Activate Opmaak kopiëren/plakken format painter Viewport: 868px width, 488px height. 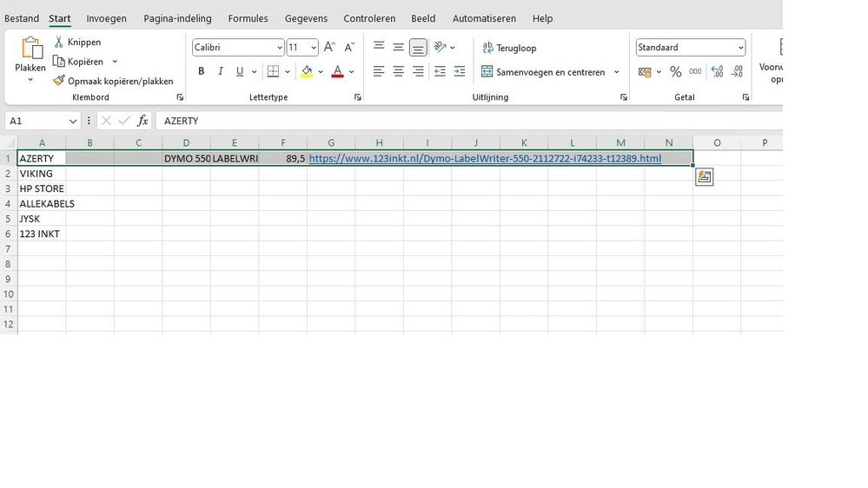pos(114,81)
